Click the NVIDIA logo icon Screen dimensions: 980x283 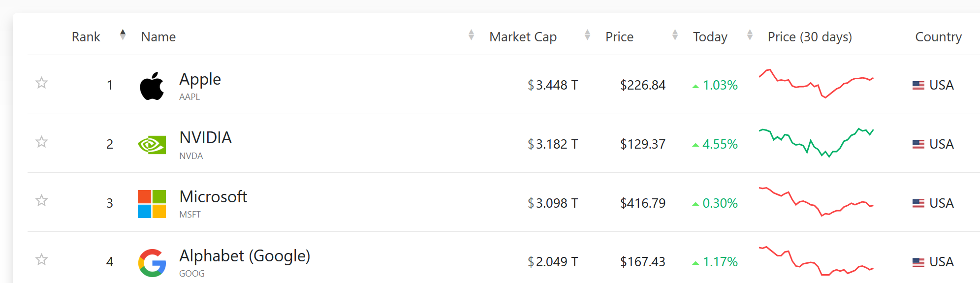pos(152,145)
